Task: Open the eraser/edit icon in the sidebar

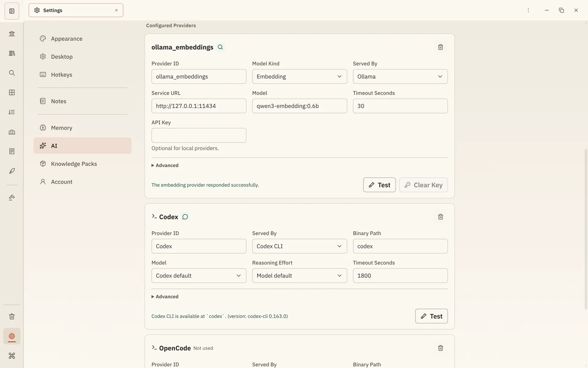Action: (12, 198)
